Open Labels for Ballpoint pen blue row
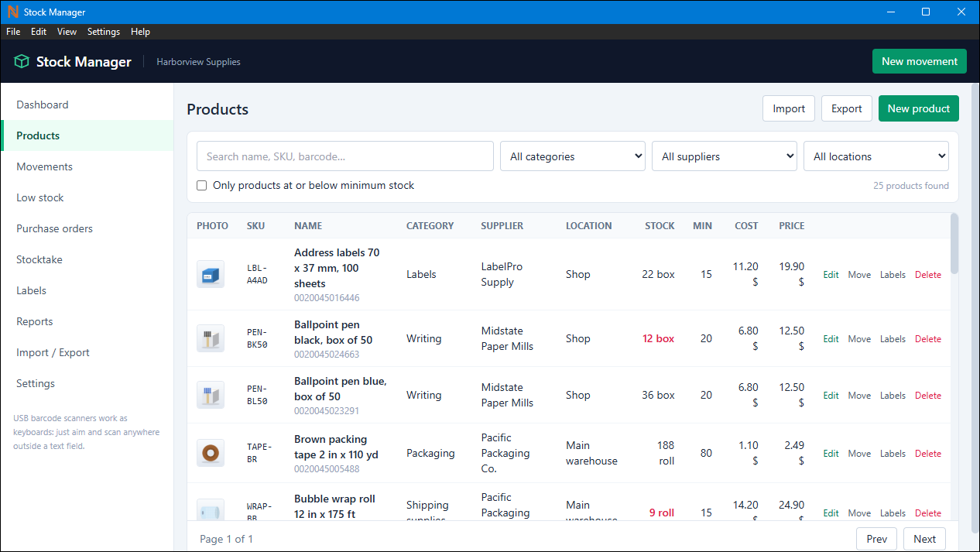The image size is (980, 552). [x=893, y=396]
